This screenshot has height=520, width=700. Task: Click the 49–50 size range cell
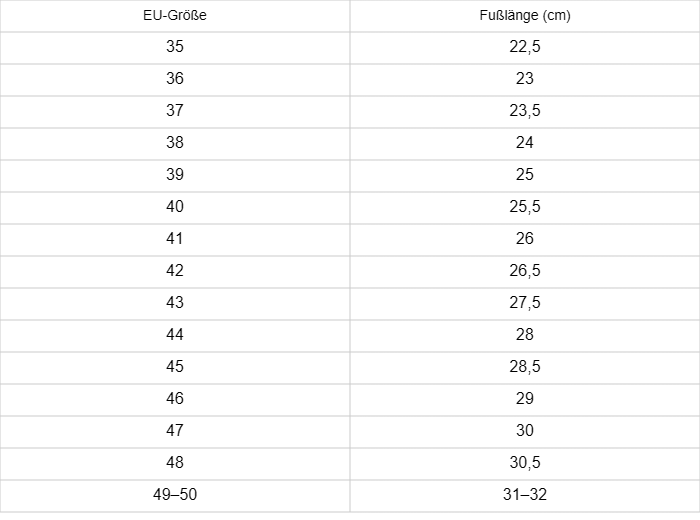(x=175, y=495)
